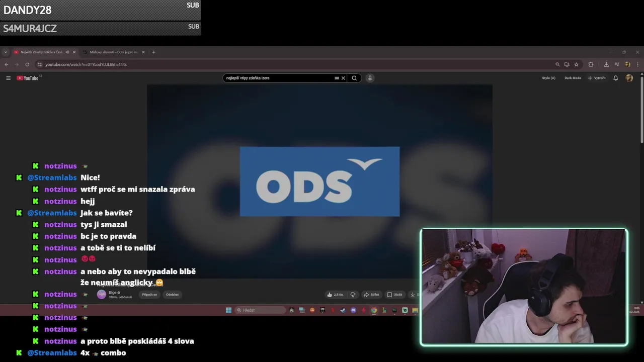
Task: Click the ODS video player area
Action: (x=319, y=181)
